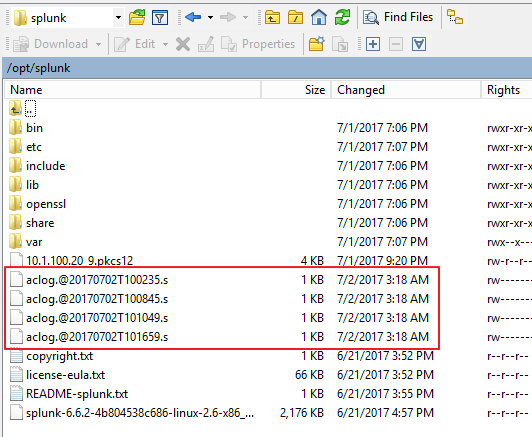Click the Edit button

coord(135,44)
